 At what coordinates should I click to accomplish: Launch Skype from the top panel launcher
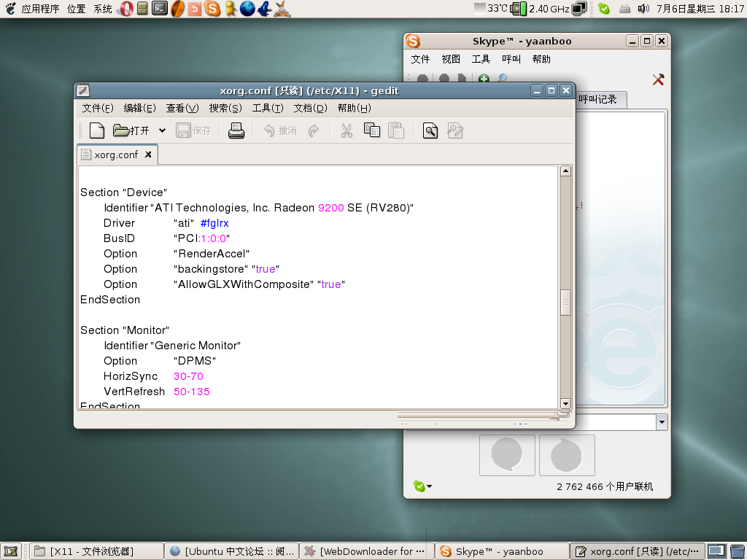212,9
